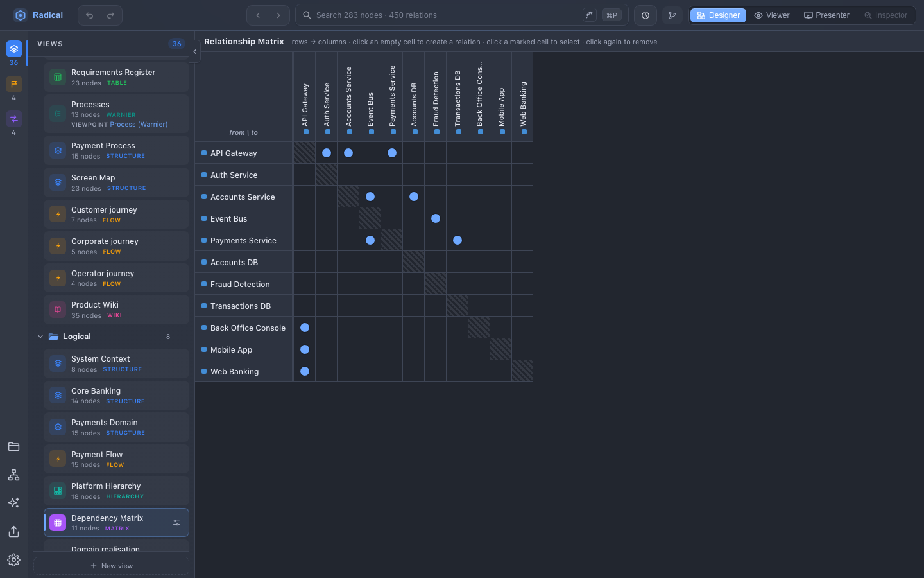Viewport: 924px width, 578px height.
Task: Click the Fraud Detection row header
Action: [x=244, y=284]
